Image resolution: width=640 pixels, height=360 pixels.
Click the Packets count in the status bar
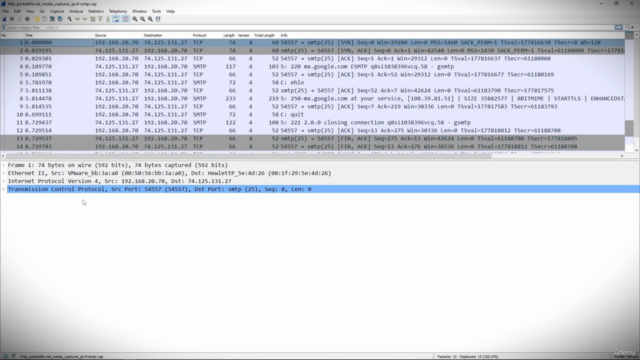(x=468, y=356)
